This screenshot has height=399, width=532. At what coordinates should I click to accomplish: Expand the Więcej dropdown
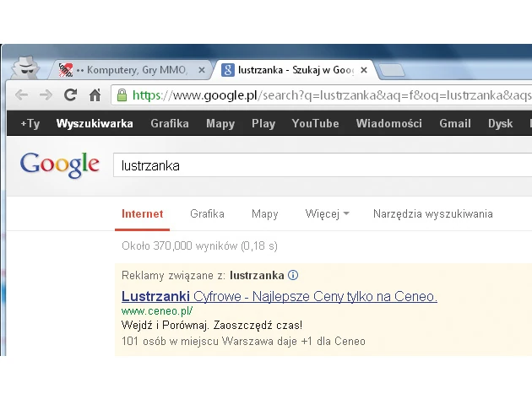pyautogui.click(x=327, y=214)
